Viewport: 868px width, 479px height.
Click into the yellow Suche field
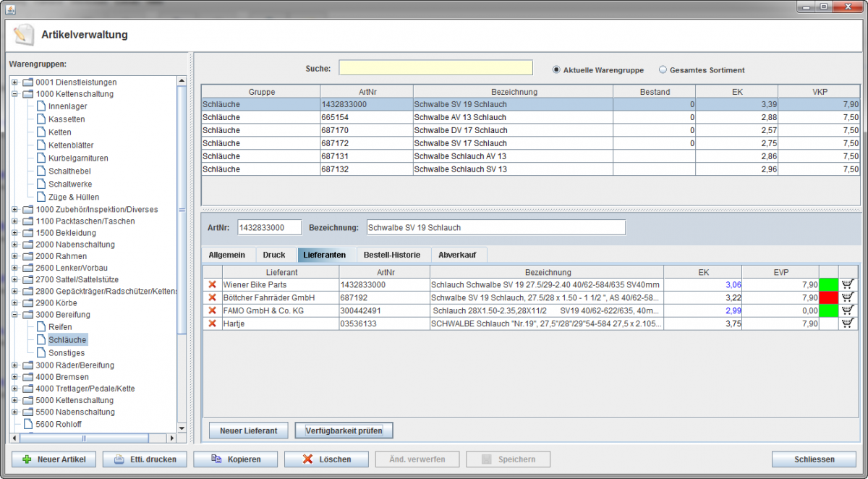coord(435,68)
